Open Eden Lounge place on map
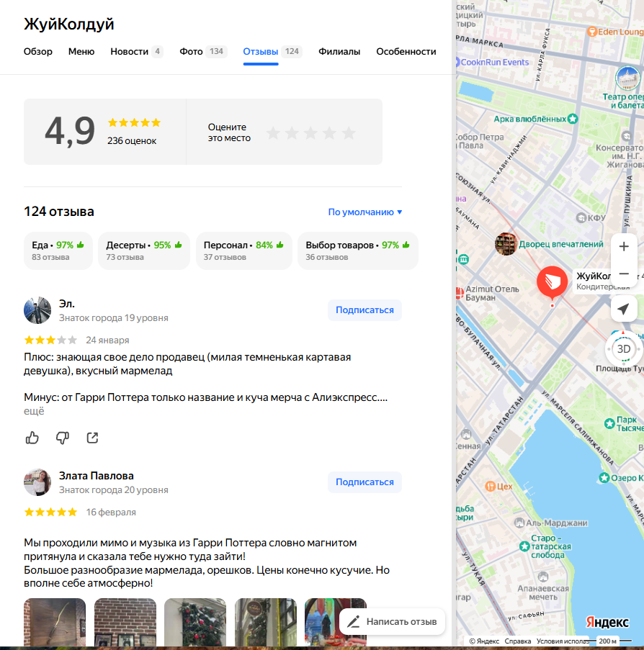 (592, 32)
